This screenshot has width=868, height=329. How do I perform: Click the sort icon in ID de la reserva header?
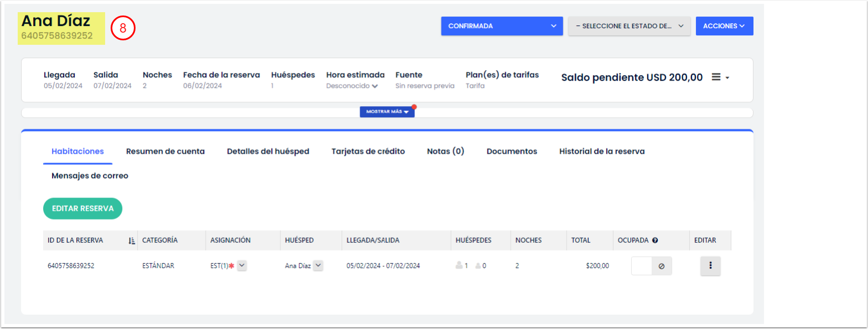point(132,241)
